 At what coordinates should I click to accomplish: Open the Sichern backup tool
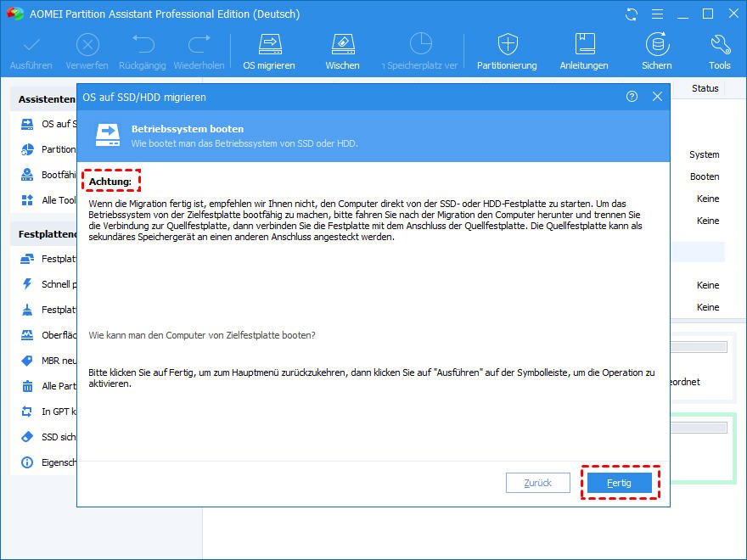(657, 52)
